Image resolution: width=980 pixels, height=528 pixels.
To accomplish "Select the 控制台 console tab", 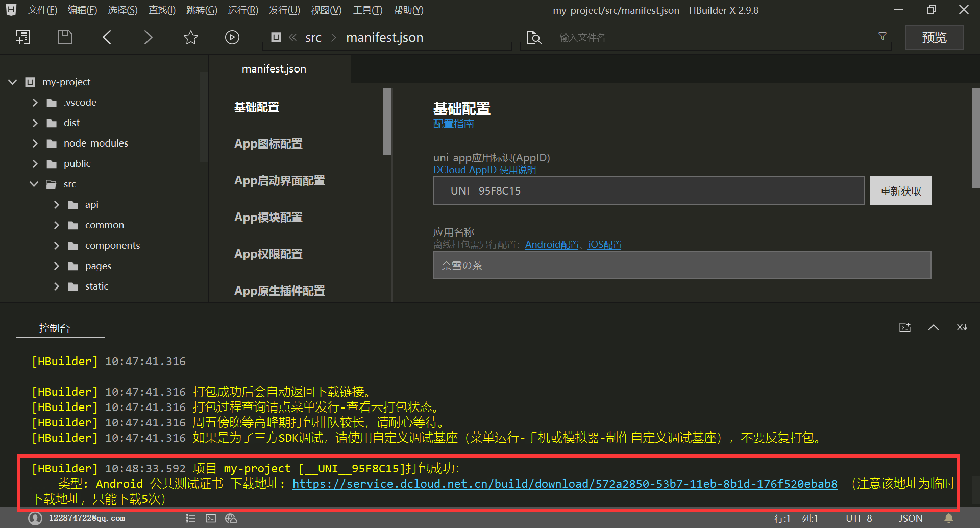I will pos(55,328).
